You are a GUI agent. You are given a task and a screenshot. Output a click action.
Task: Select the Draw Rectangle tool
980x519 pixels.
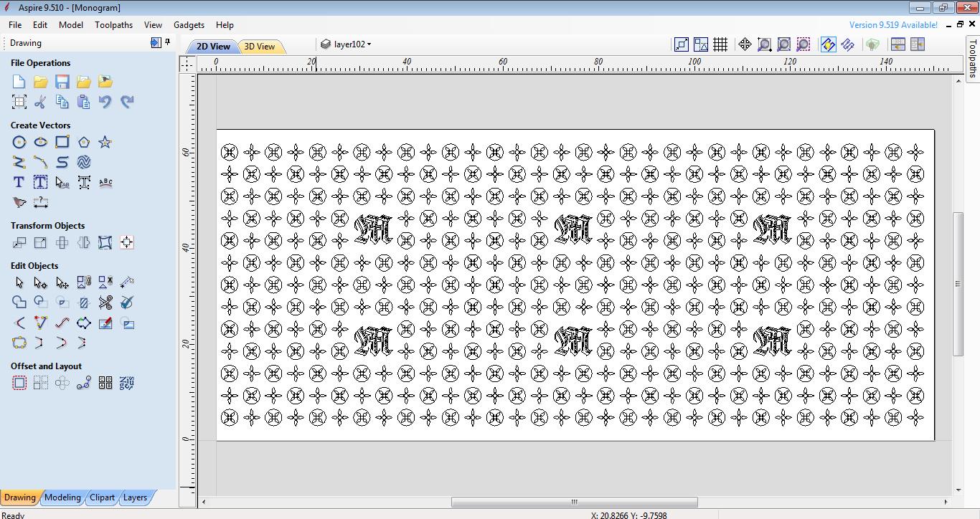coord(62,142)
